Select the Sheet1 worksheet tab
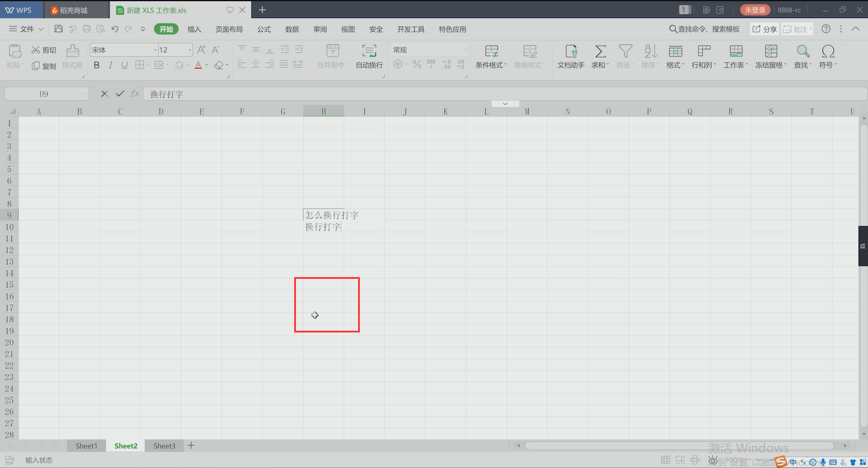 [x=86, y=446]
